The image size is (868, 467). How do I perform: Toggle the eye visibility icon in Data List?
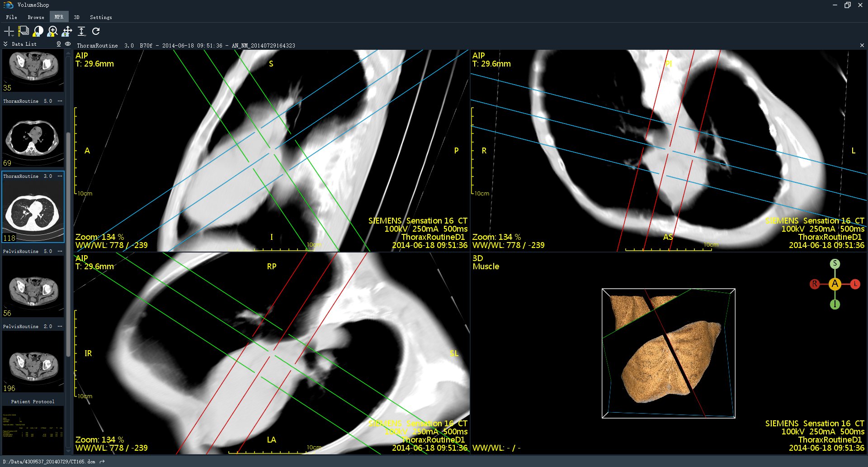pyautogui.click(x=68, y=44)
